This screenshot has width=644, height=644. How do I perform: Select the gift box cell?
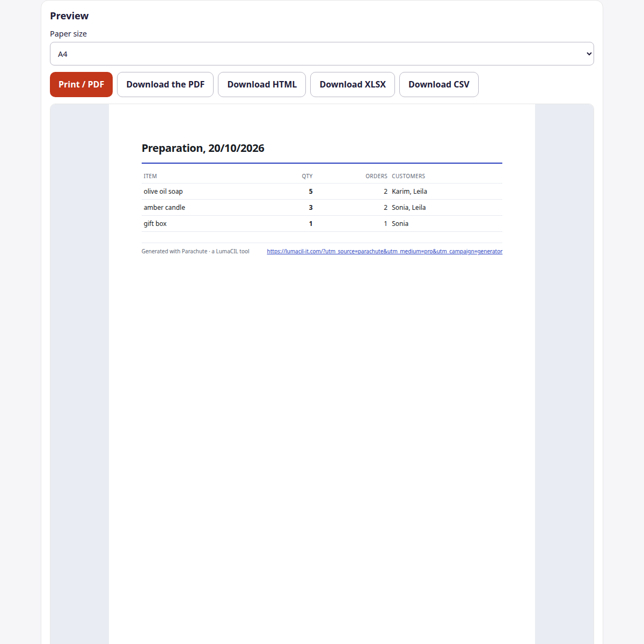click(x=155, y=224)
